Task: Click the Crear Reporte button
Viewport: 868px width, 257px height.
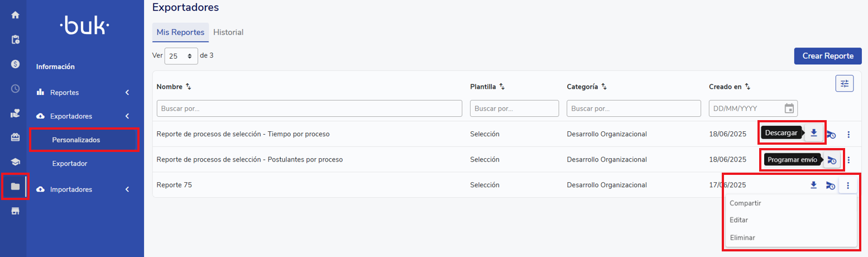Action: [x=827, y=56]
